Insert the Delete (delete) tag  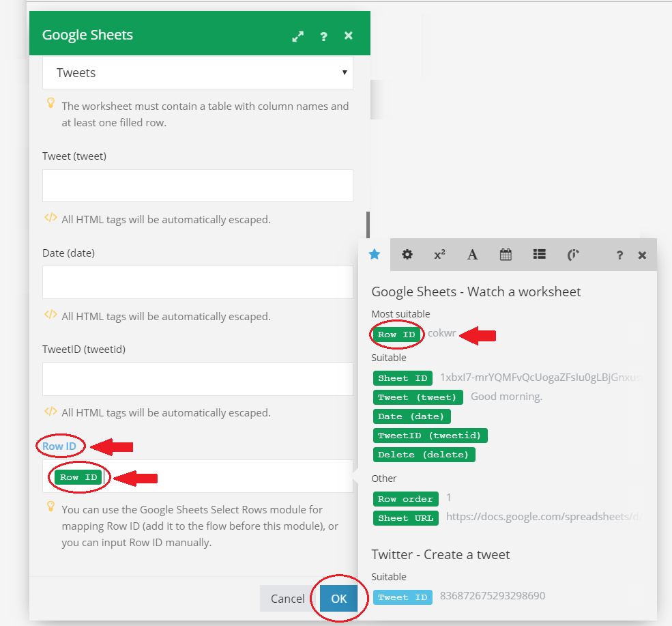pos(424,455)
